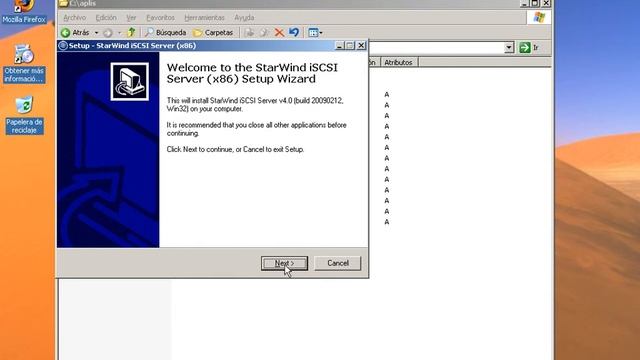Click 'Click Next to continue' instruction text
Viewport: 640px width, 360px height.
[x=235, y=149]
